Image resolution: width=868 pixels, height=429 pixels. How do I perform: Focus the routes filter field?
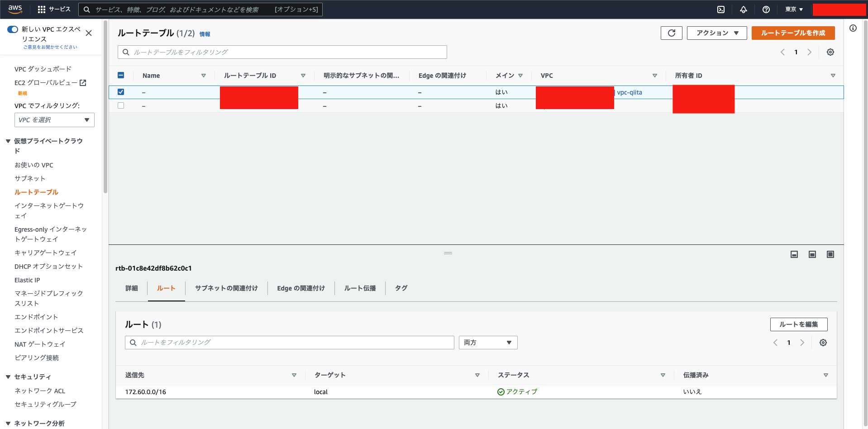click(290, 343)
